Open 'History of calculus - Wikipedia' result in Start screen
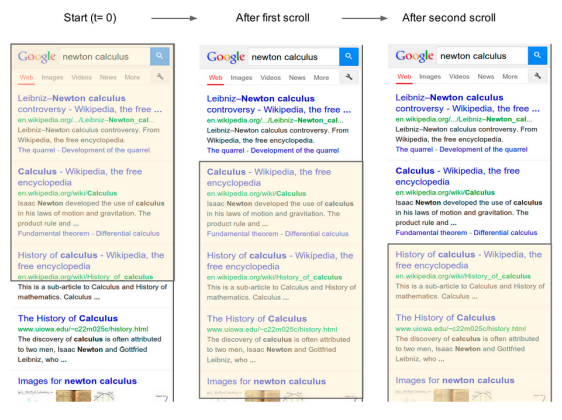The image size is (562, 420). tap(91, 261)
